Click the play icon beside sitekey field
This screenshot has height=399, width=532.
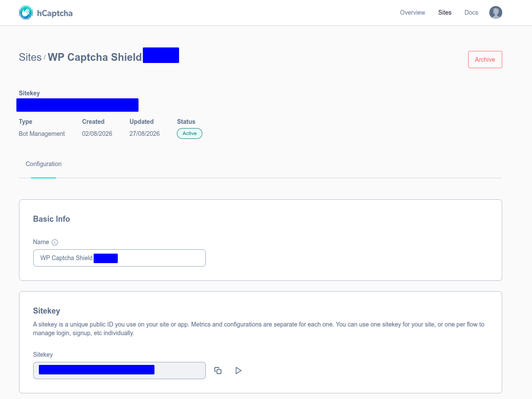tap(238, 371)
